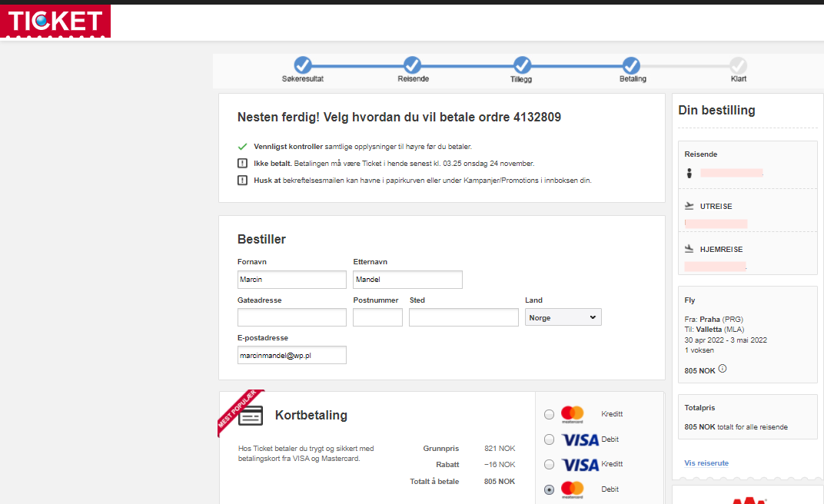
Task: Click the Totalpris 805 NOK text
Action: [x=736, y=427]
